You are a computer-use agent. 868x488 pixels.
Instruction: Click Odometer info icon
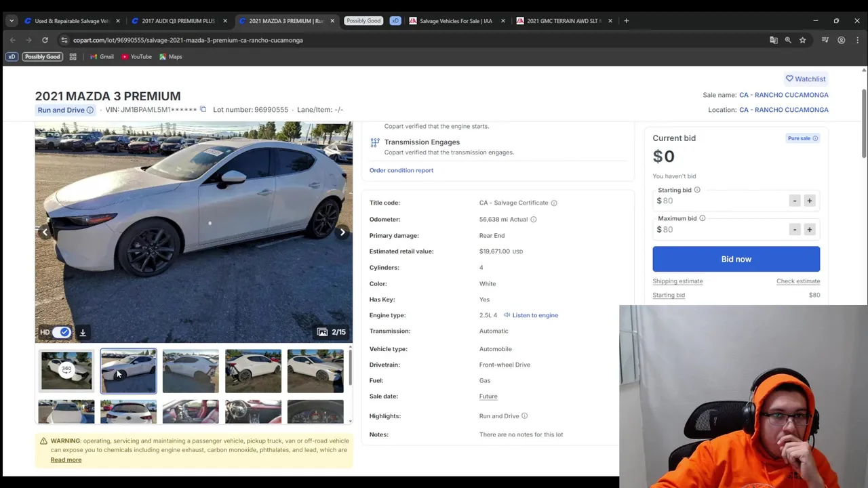pos(533,219)
